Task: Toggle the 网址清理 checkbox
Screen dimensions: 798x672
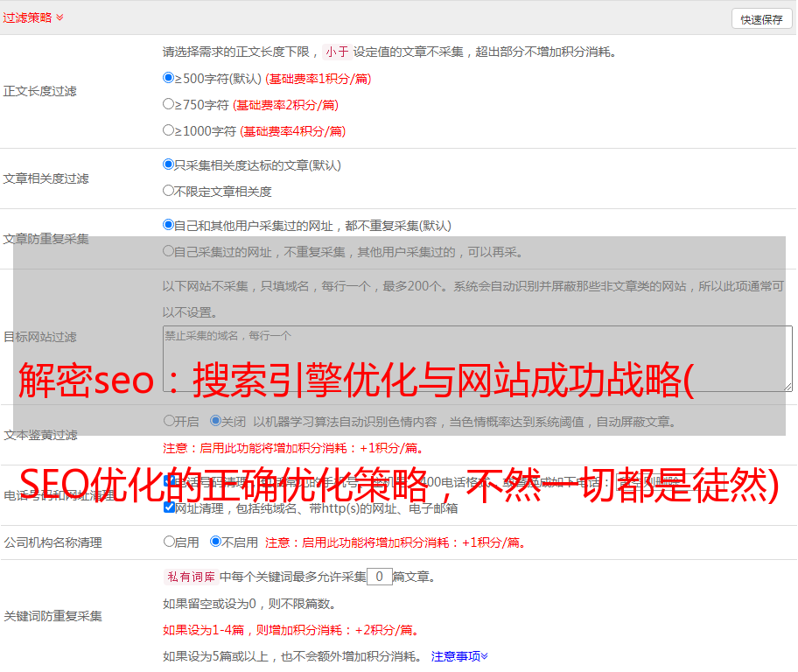Action: pos(169,507)
